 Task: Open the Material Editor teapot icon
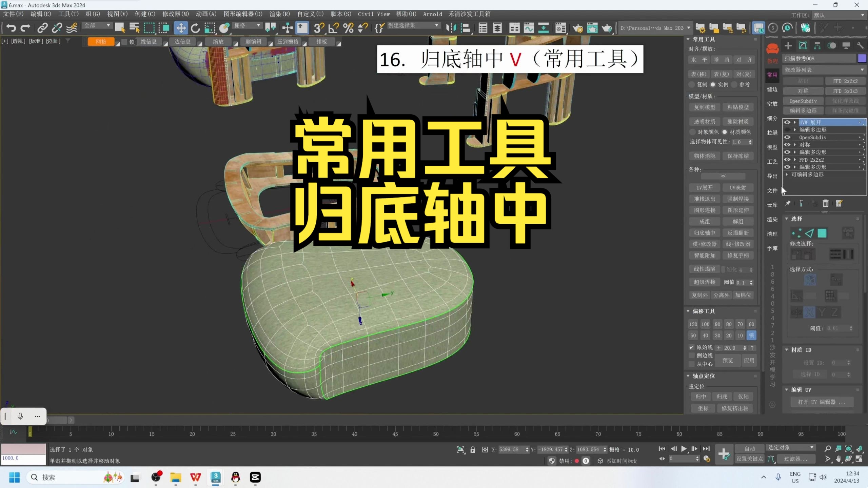point(593,28)
